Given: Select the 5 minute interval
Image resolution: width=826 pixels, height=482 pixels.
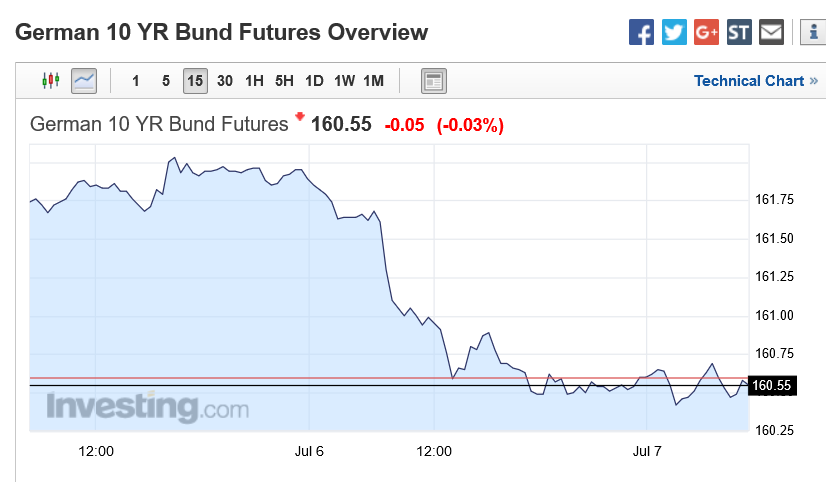Looking at the screenshot, I should (165, 81).
